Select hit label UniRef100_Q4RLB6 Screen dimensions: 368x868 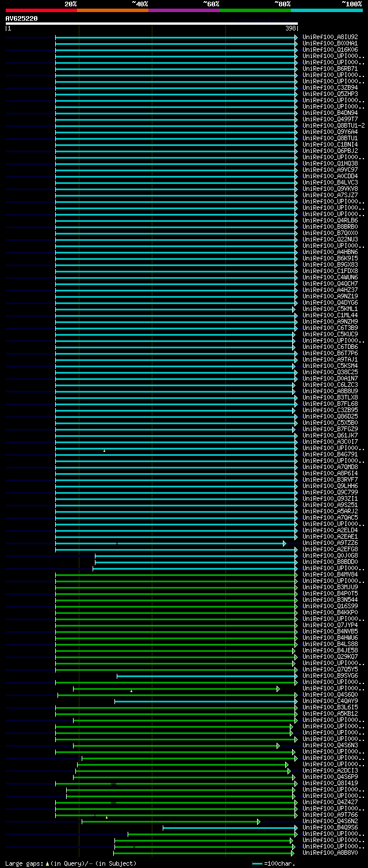330,221
